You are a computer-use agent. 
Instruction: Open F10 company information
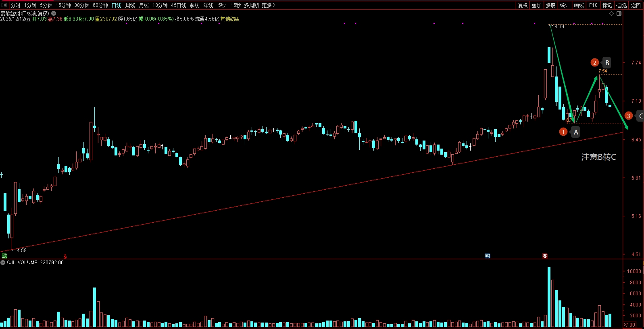[593, 5]
